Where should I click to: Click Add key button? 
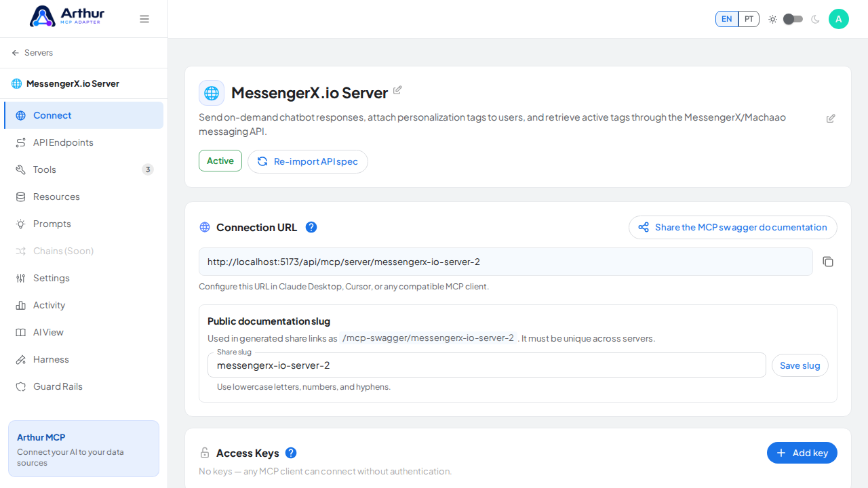[802, 453]
